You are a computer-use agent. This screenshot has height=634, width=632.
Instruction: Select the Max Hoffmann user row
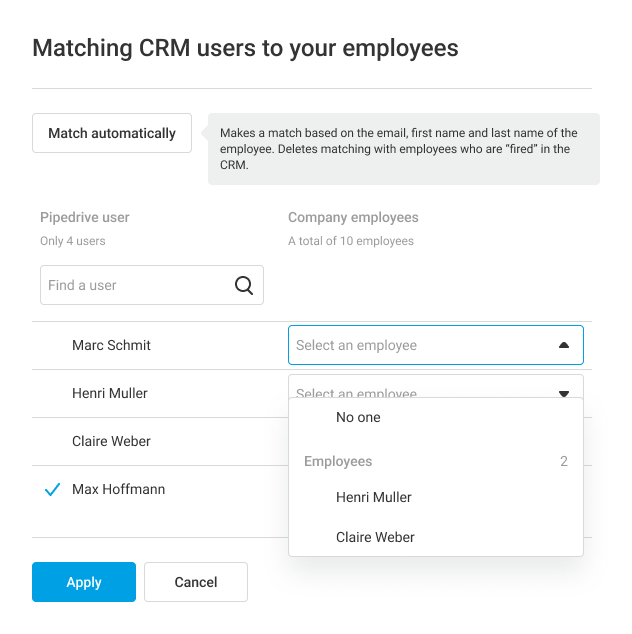118,489
